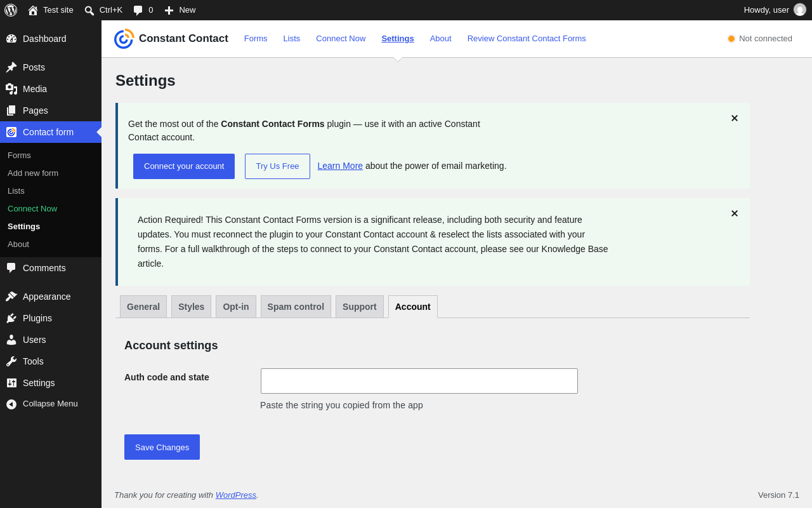Open the Spam control tab
This screenshot has width=812, height=508.
coord(296,307)
